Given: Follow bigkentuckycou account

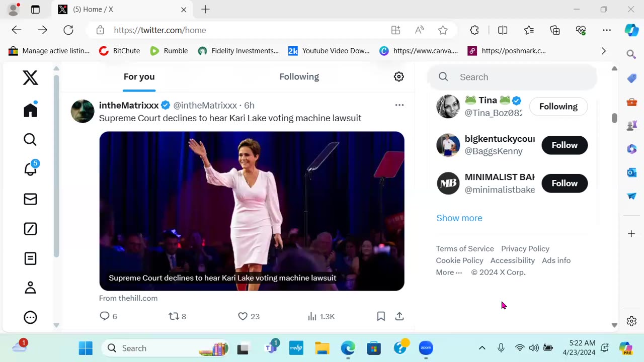Looking at the screenshot, I should click(x=565, y=145).
